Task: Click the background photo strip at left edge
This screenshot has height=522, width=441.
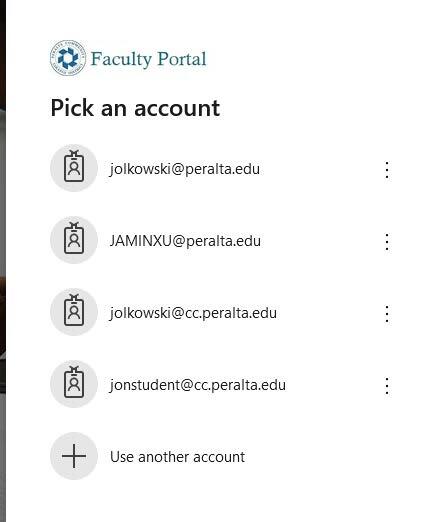Action: pos(3,261)
